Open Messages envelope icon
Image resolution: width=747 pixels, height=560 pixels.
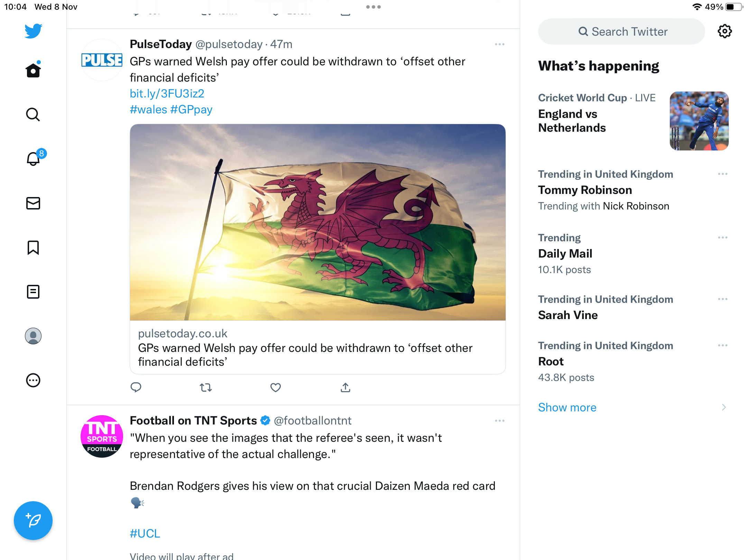click(33, 203)
